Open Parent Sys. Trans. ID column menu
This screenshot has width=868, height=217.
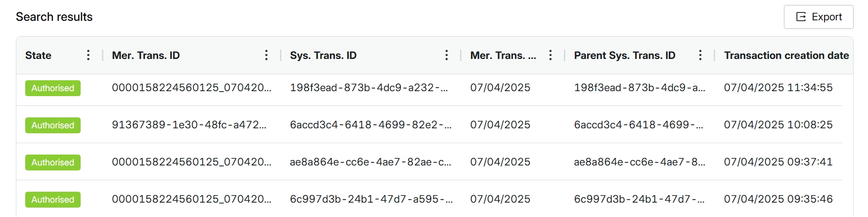(700, 55)
